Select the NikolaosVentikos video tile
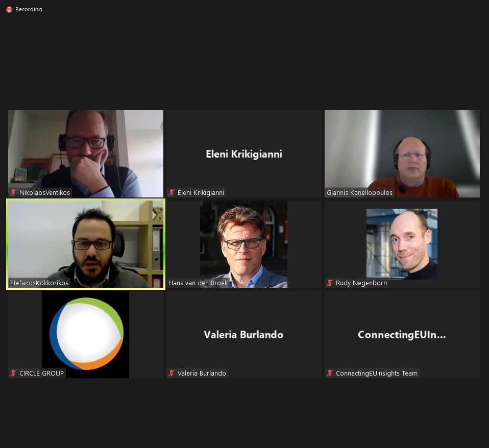 point(86,154)
